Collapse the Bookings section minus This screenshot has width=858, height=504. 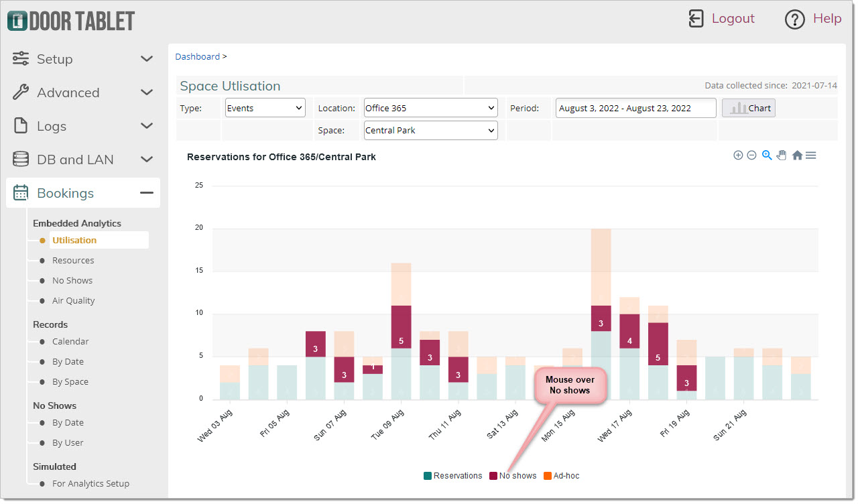tap(147, 193)
